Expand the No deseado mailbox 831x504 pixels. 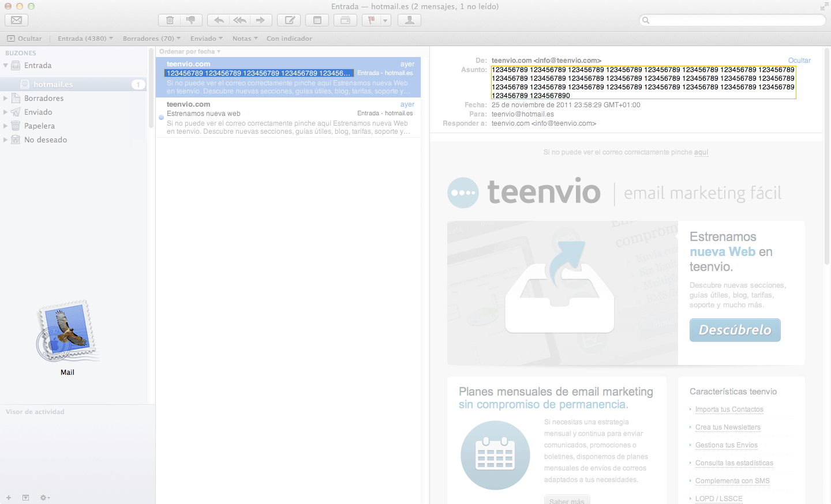click(6, 140)
